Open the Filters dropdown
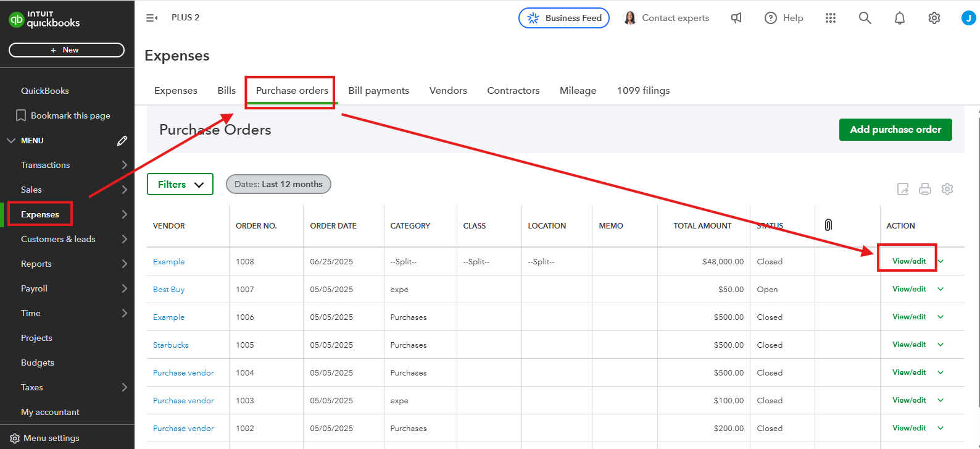The height and width of the screenshot is (449, 980). pos(180,184)
